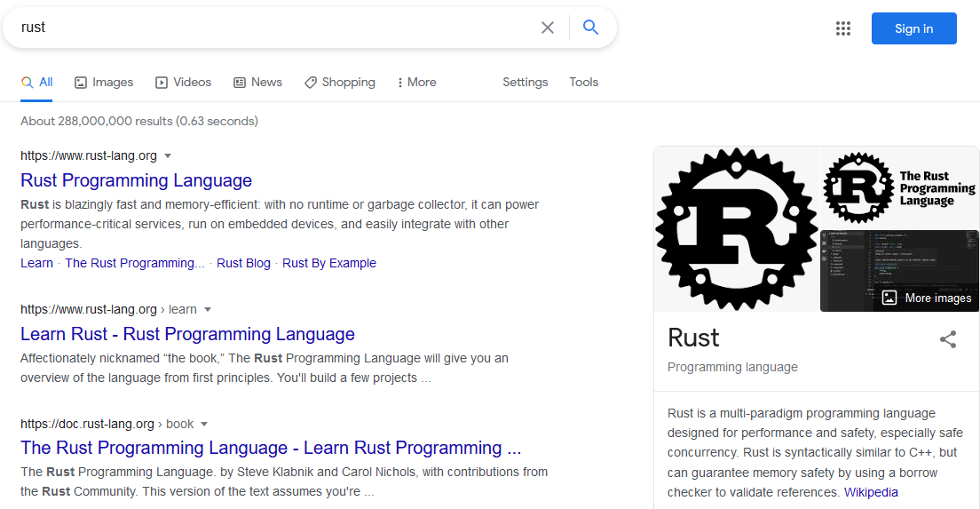
Task: Select the All results tab
Action: (36, 83)
